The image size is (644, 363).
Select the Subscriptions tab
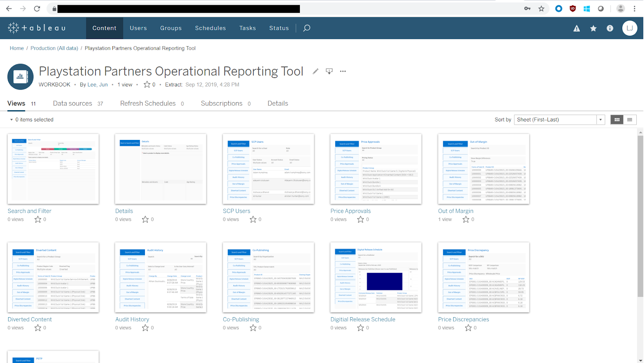226,104
